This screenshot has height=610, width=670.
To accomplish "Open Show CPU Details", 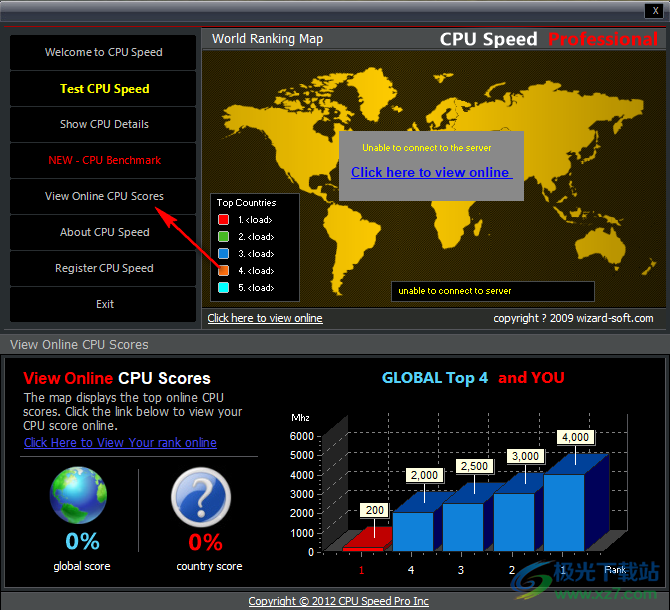I will tap(103, 124).
